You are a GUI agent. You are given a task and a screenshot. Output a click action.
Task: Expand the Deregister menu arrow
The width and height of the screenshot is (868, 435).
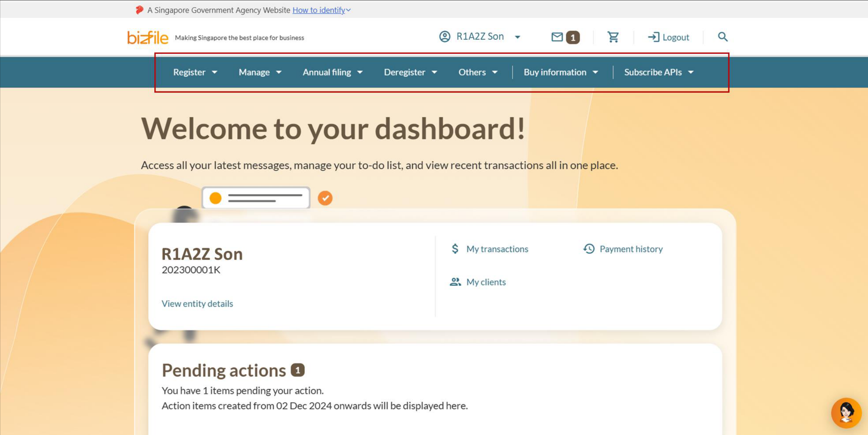coord(434,72)
